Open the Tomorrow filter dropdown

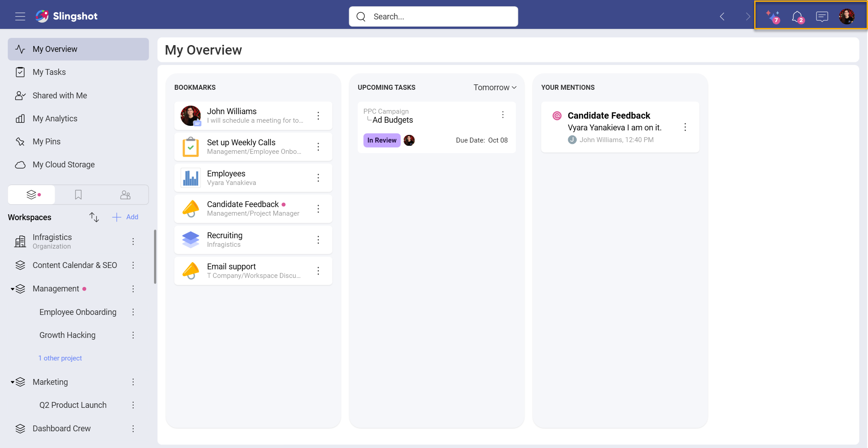click(x=495, y=88)
